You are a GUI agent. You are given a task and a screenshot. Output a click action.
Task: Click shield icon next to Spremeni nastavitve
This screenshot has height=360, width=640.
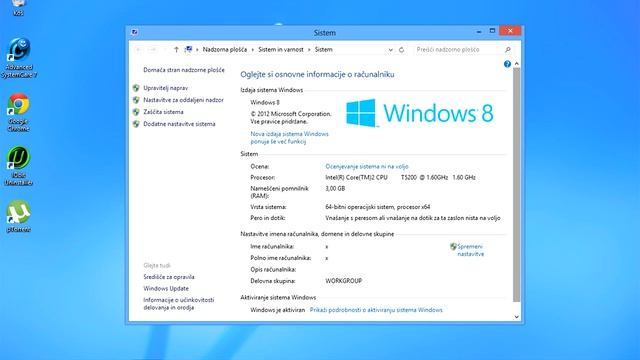pyautogui.click(x=453, y=247)
